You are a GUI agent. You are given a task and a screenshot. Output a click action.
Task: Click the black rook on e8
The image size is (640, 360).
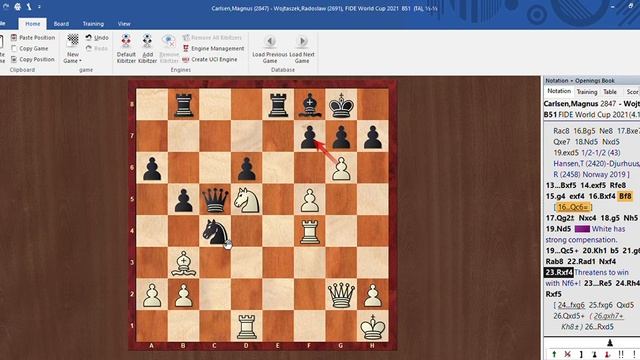click(278, 105)
